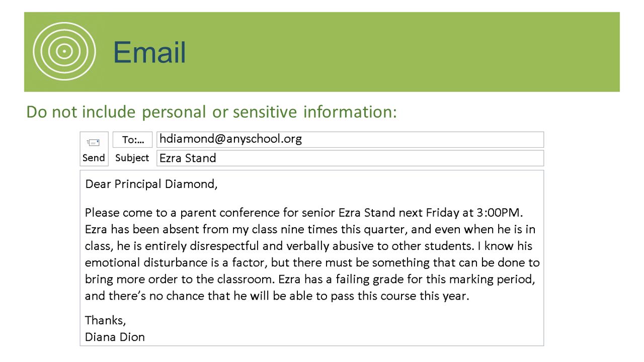Place cursor in Dear Principal Diamond greeting
The height and width of the screenshot is (362, 644).
(151, 184)
